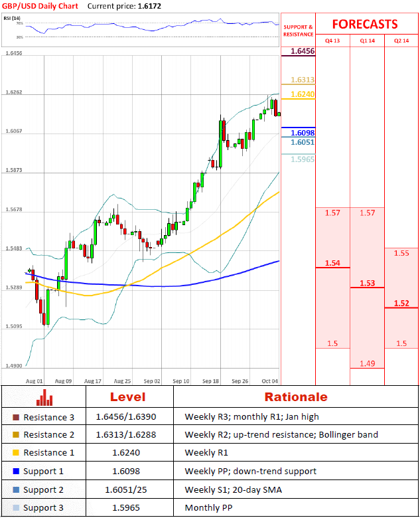Click the Q2 14 lower forecast 1.5
The height and width of the screenshot is (518, 420).
click(x=401, y=343)
